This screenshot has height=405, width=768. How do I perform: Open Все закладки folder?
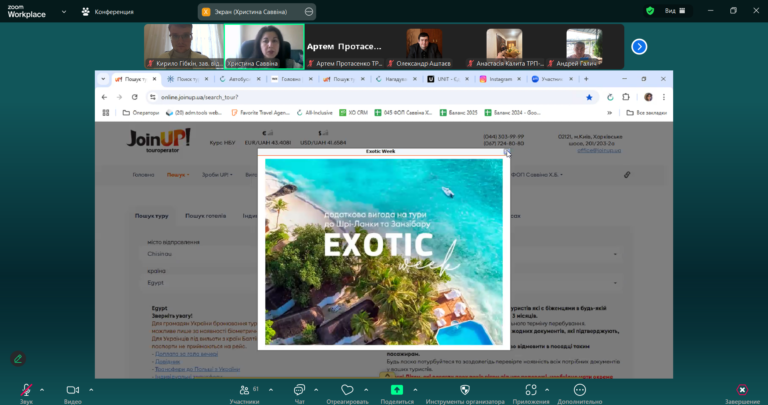pos(647,113)
